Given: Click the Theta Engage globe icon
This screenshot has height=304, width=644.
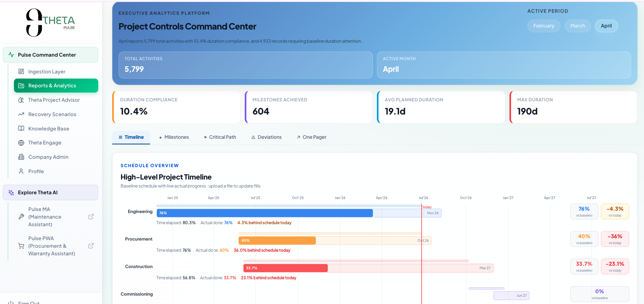Looking at the screenshot, I should (21, 143).
